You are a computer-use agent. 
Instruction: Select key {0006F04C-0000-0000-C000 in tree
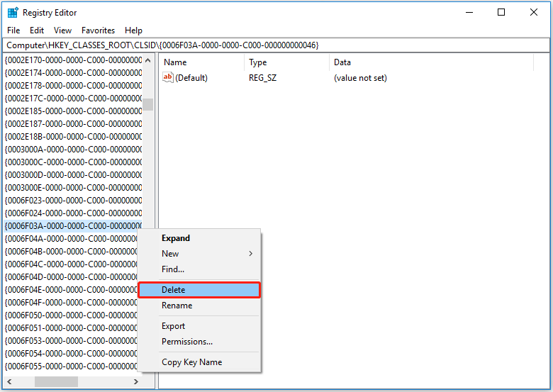click(70, 264)
